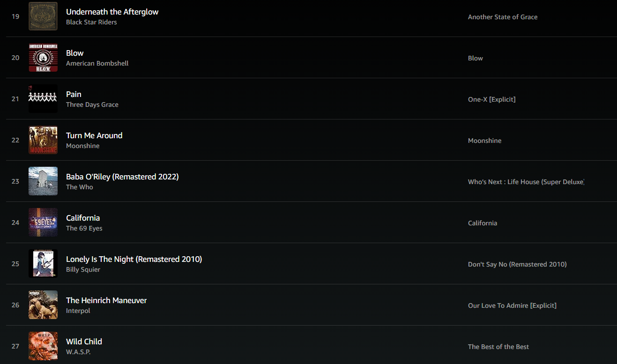This screenshot has height=364, width=617.
Task: Click the Billy Squier album cover thumbnail
Action: click(43, 263)
